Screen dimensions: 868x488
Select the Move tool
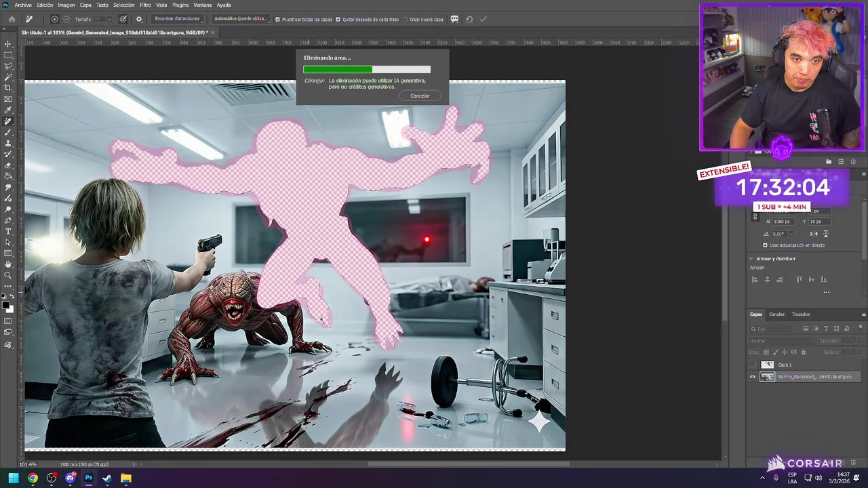point(8,44)
